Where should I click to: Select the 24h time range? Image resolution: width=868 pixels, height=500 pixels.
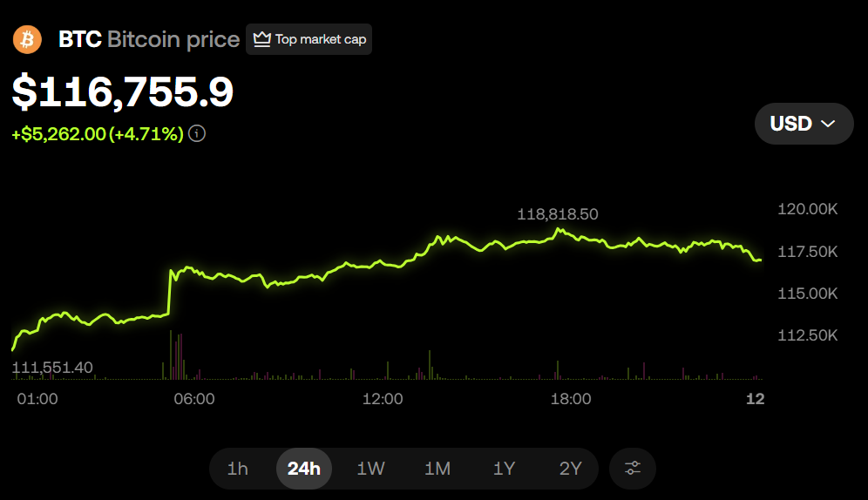click(304, 469)
